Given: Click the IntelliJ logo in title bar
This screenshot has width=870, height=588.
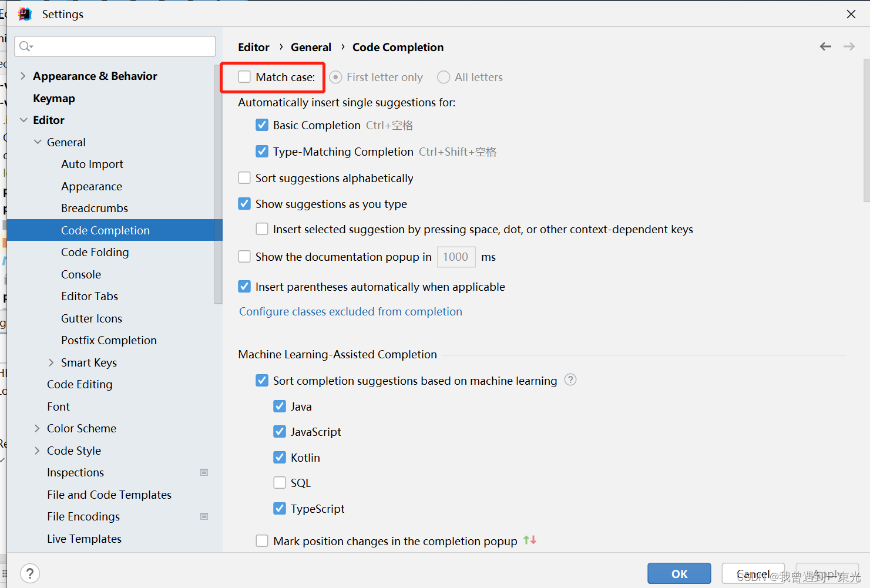Looking at the screenshot, I should point(25,14).
